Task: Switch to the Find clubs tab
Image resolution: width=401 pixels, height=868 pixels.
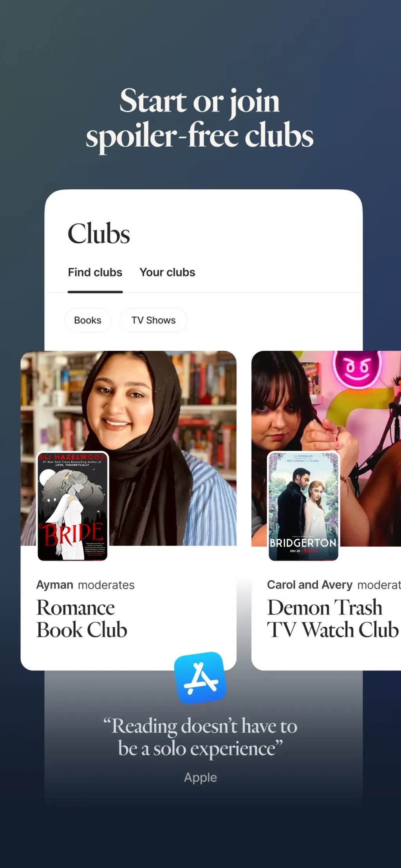Action: (x=95, y=272)
